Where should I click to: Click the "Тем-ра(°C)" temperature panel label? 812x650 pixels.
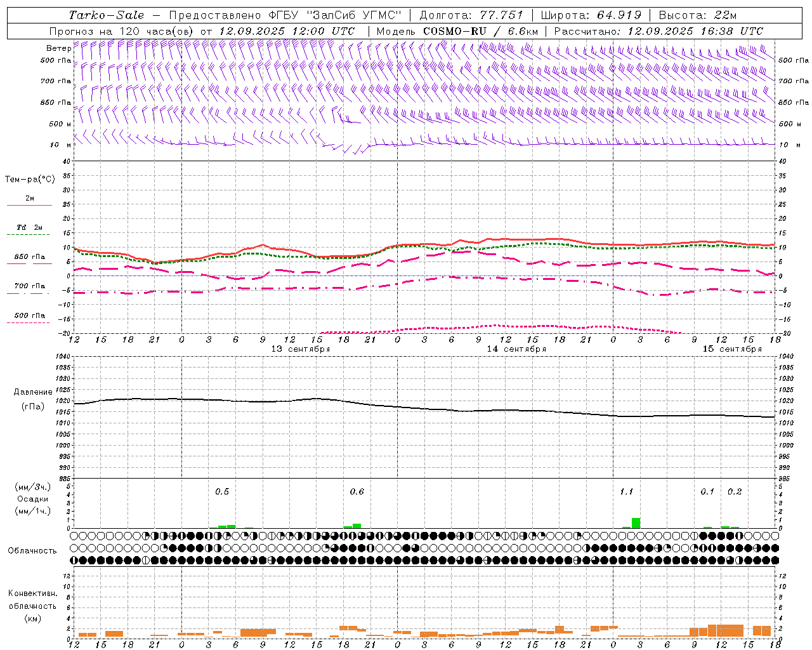(30, 180)
